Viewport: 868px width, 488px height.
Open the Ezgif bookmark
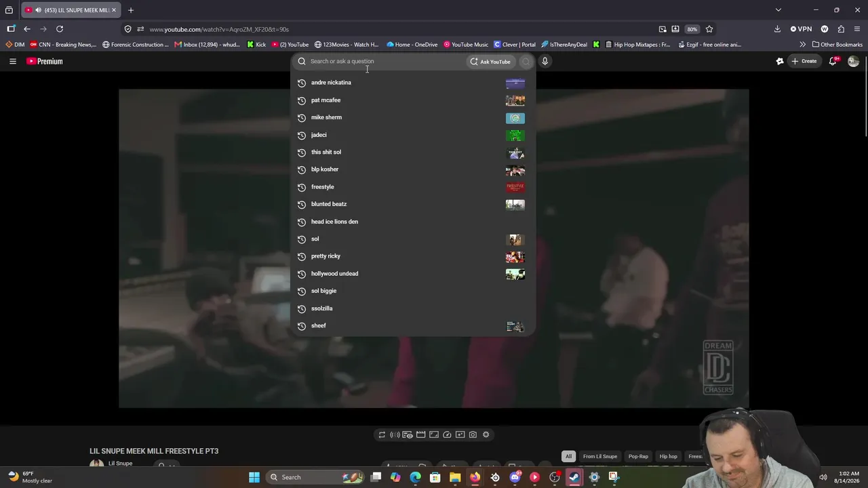coord(710,45)
